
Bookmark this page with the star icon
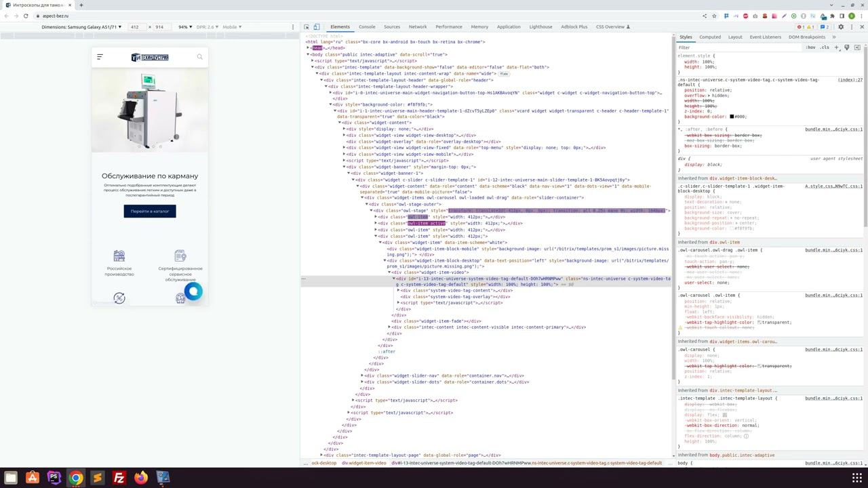click(x=715, y=16)
